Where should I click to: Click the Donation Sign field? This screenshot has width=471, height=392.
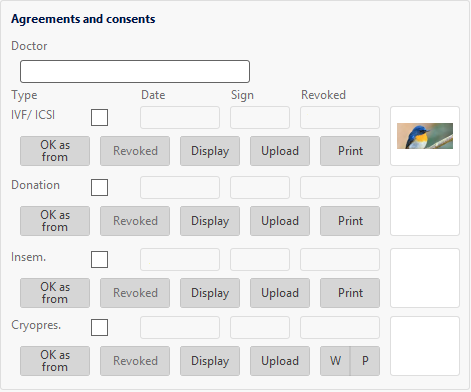(260, 187)
